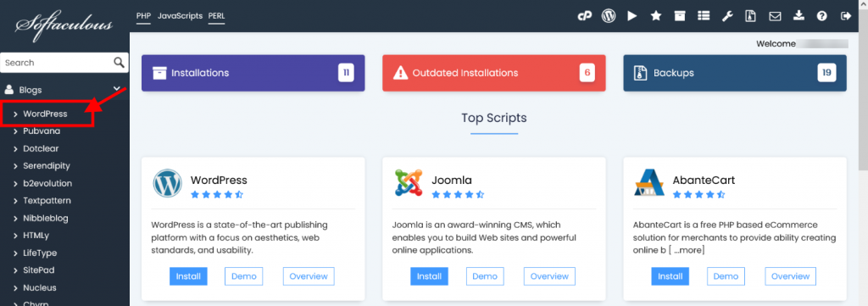The width and height of the screenshot is (868, 306).
Task: Click the logout icon at top right
Action: pos(845,16)
